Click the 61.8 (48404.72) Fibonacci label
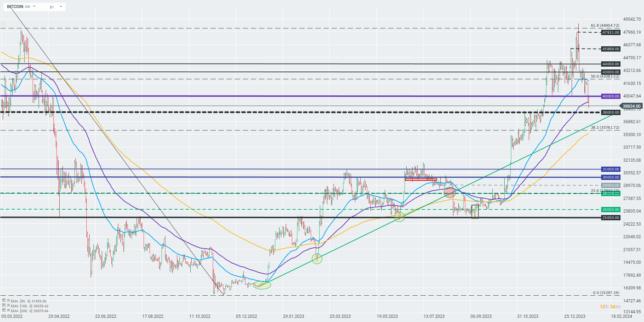The height and width of the screenshot is (322, 644). pyautogui.click(x=605, y=26)
